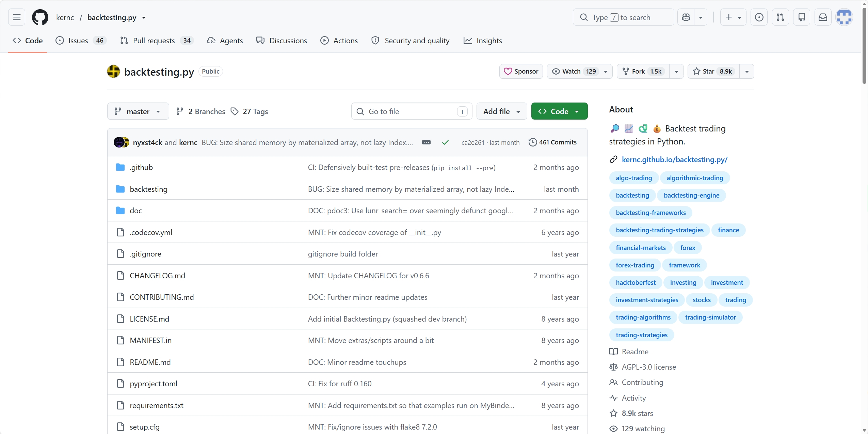Screen dimensions: 868x434
Task: Open the Actions tab
Action: (339, 41)
